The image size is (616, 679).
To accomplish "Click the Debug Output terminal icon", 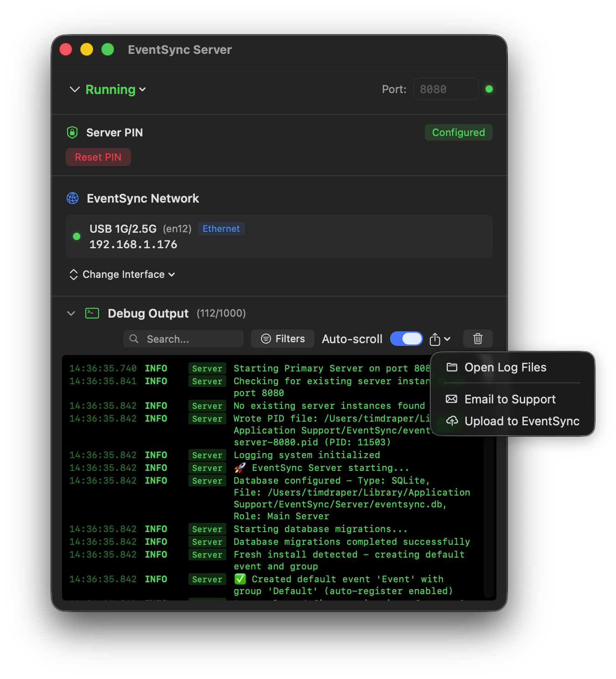I will coord(92,313).
